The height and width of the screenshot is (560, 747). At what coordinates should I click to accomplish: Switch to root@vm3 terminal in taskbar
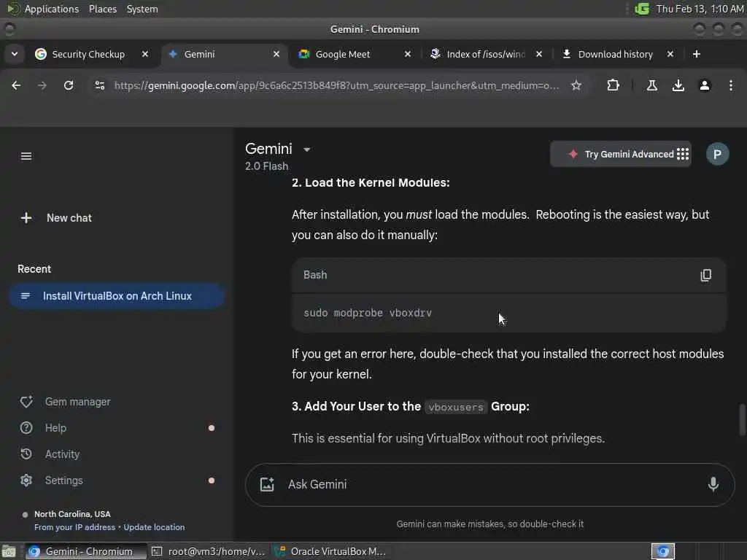pos(209,551)
